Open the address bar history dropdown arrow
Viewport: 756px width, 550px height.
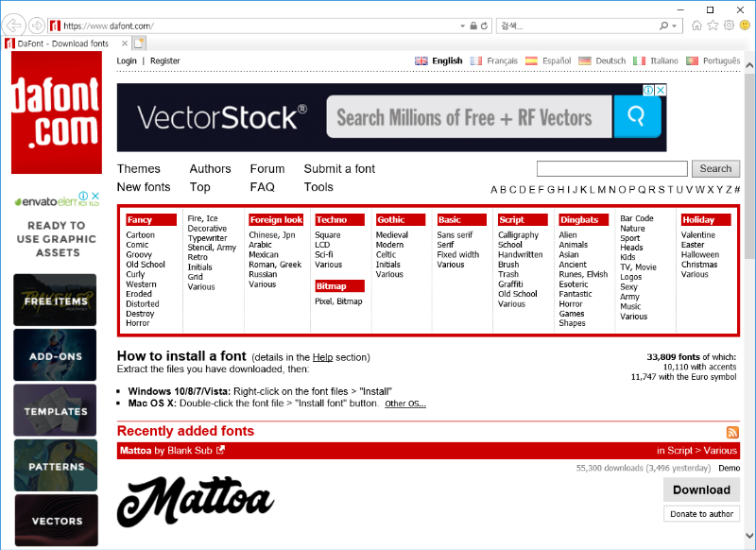pos(462,26)
